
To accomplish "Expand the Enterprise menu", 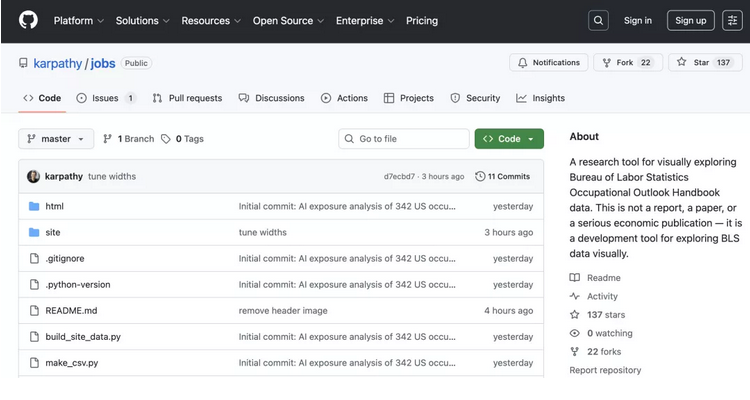I will 364,21.
